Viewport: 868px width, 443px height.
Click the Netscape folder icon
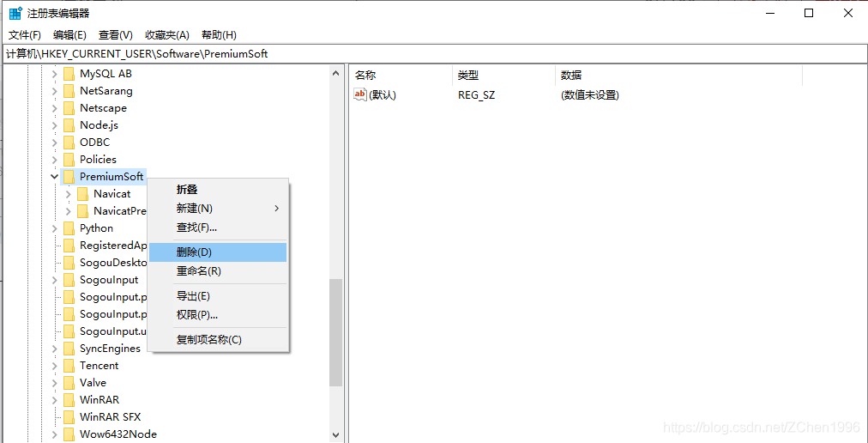click(69, 108)
